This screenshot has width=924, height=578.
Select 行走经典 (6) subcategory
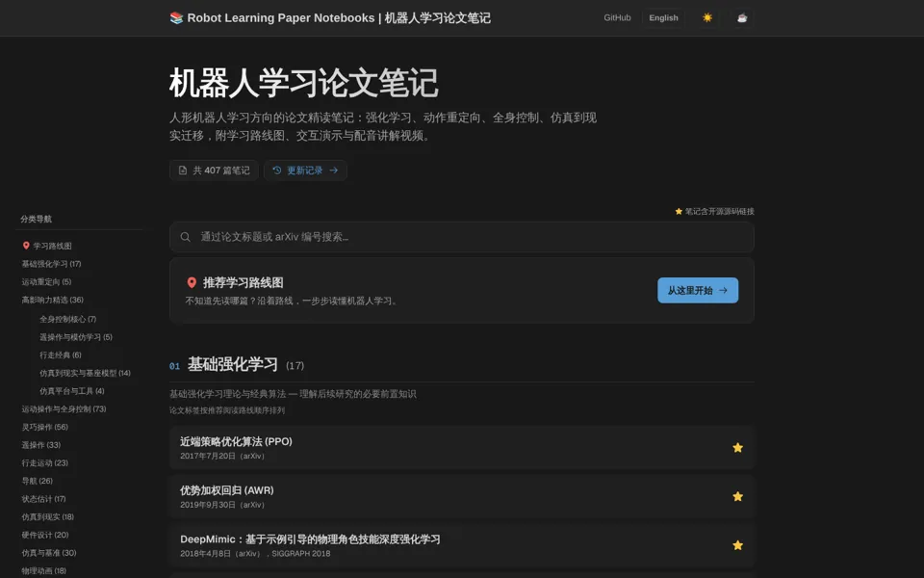pyautogui.click(x=60, y=355)
